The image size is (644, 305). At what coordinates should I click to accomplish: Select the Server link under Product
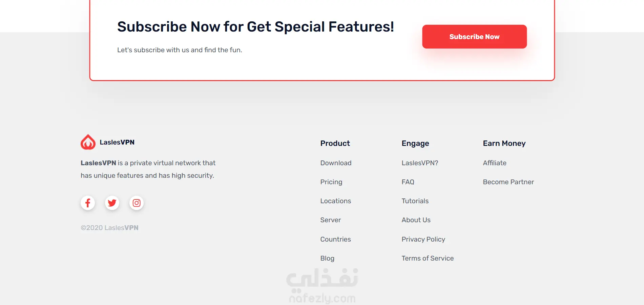[330, 220]
